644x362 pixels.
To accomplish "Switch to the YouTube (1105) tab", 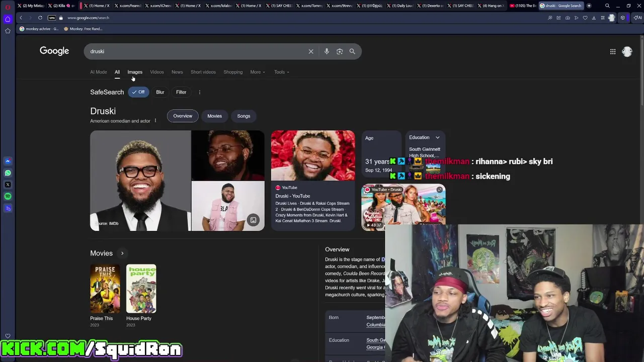I will (x=523, y=6).
